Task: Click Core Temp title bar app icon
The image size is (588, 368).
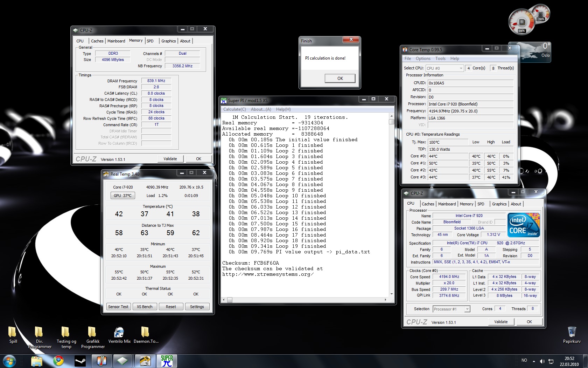Action: (405, 50)
